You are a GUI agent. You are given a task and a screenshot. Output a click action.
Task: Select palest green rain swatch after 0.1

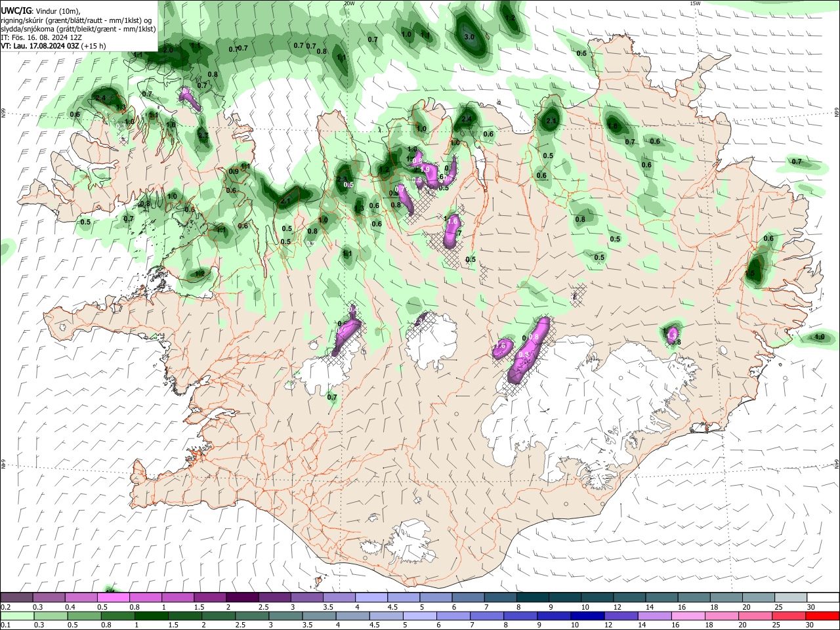click(17, 616)
